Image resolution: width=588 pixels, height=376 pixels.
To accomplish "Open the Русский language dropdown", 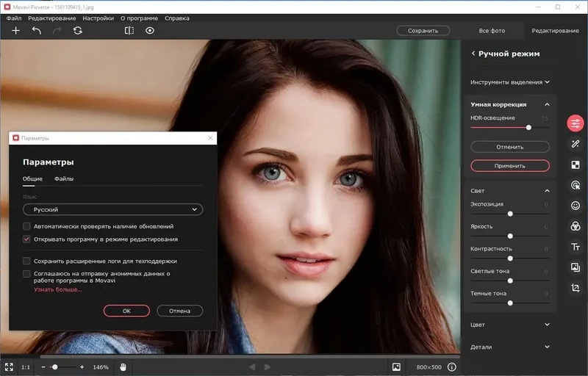I will 113,209.
